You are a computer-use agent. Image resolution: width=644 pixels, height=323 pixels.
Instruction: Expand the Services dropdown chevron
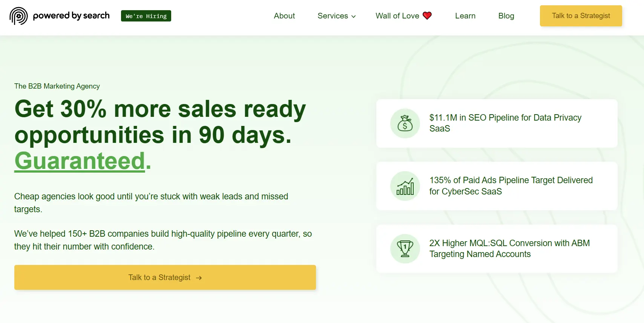(x=353, y=16)
